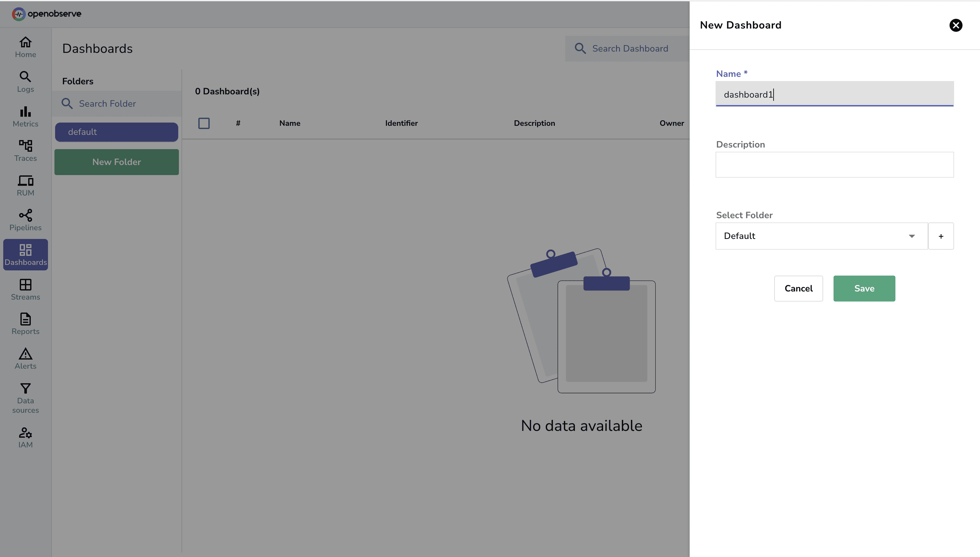Click inside the Description text field
The image size is (980, 557).
(834, 165)
